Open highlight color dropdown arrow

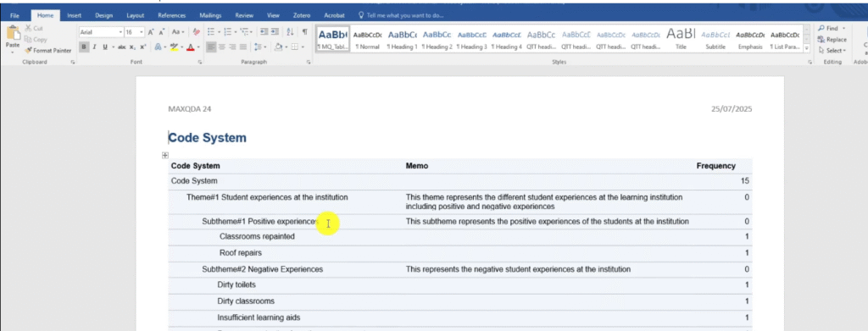pyautogui.click(x=181, y=47)
